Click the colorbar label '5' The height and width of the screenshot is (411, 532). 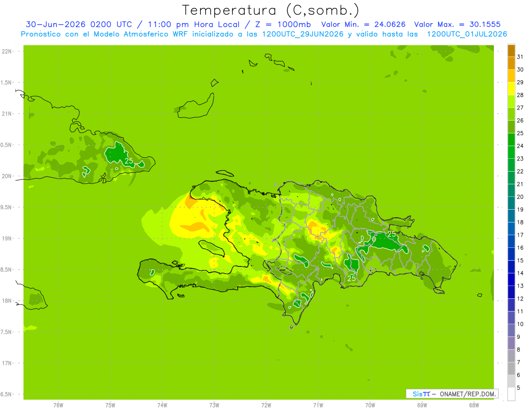coord(519,388)
